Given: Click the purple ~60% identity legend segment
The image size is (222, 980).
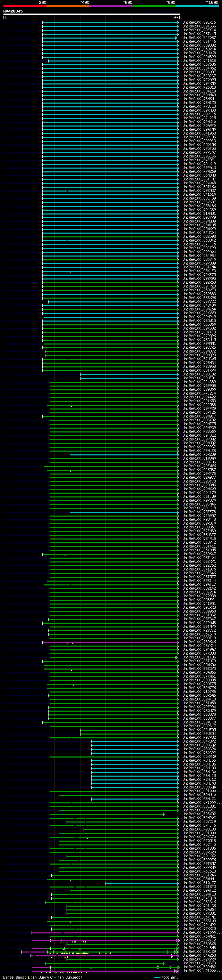Looking at the screenshot, I should [x=111, y=6].
